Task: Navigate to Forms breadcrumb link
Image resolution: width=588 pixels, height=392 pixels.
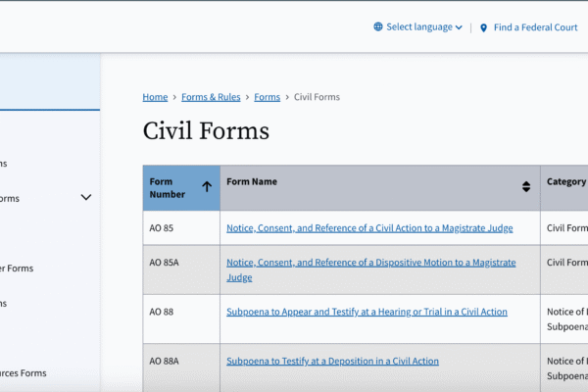Action: pos(267,97)
